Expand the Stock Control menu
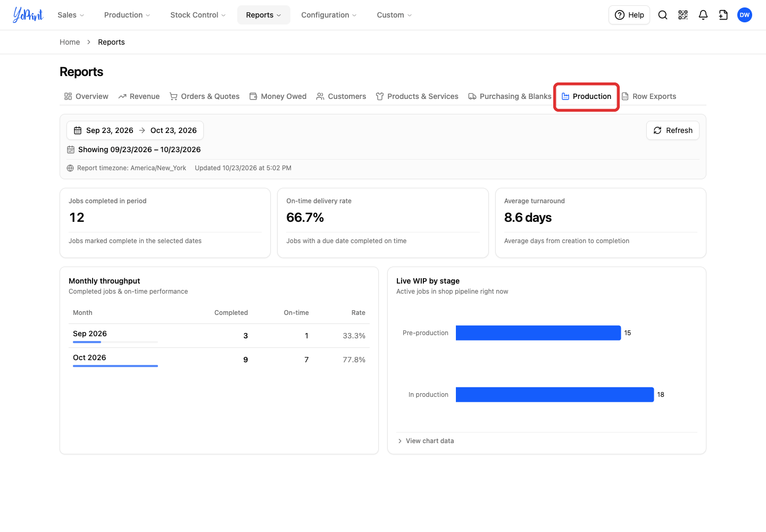This screenshot has height=532, width=766. (x=198, y=15)
